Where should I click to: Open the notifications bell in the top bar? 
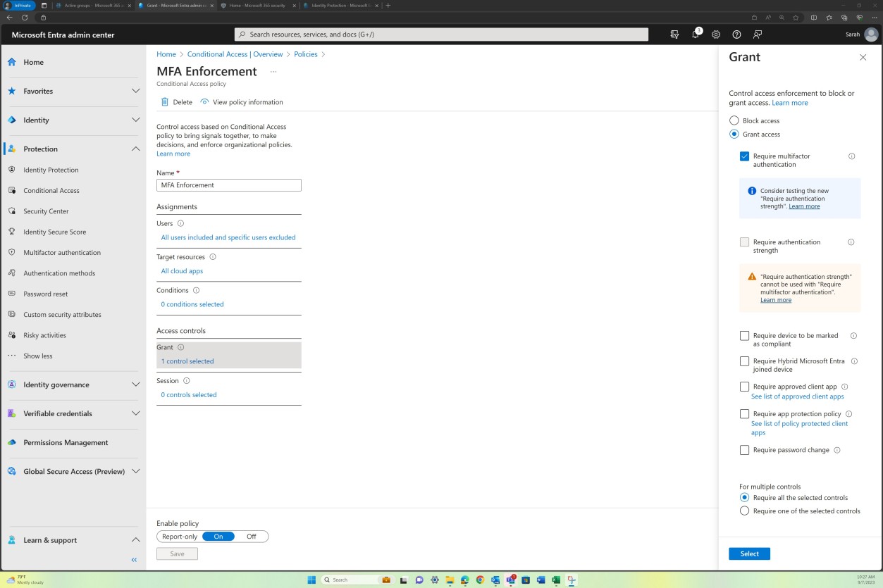coord(694,34)
